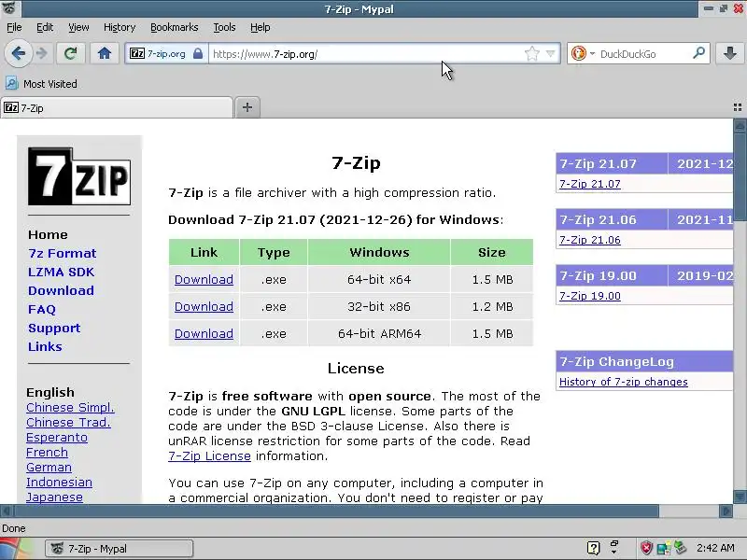Switch language to Japanese
This screenshot has width=747, height=560.
54,497
